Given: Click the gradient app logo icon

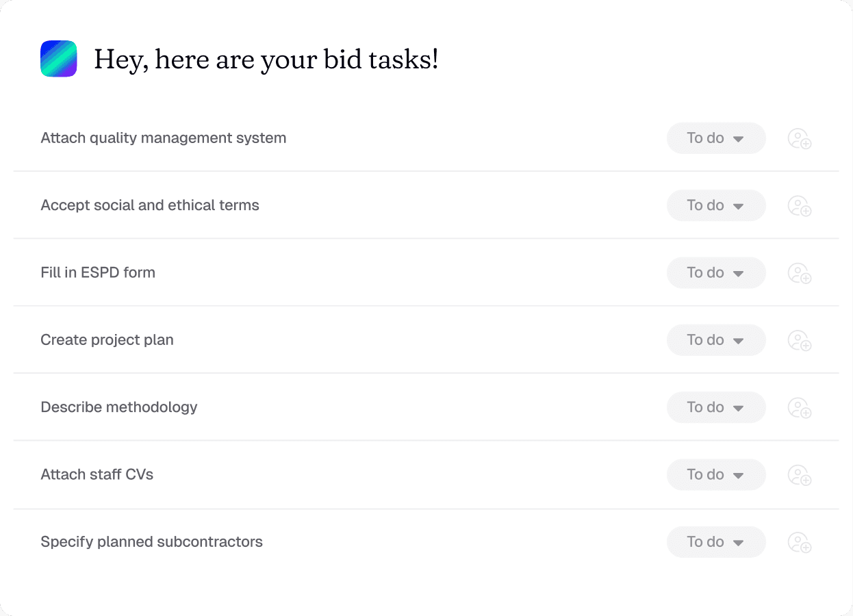Looking at the screenshot, I should (x=59, y=59).
